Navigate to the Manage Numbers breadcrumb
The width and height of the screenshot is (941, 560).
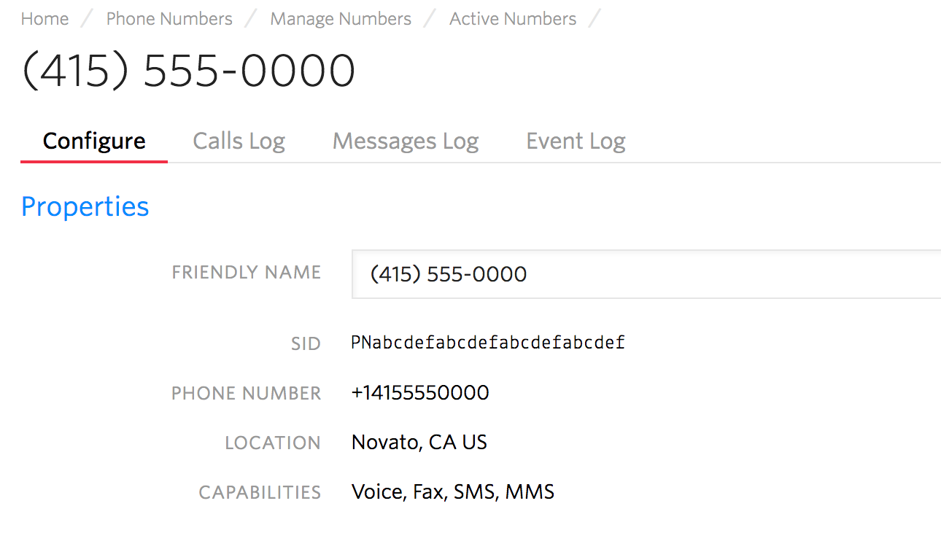click(x=341, y=19)
